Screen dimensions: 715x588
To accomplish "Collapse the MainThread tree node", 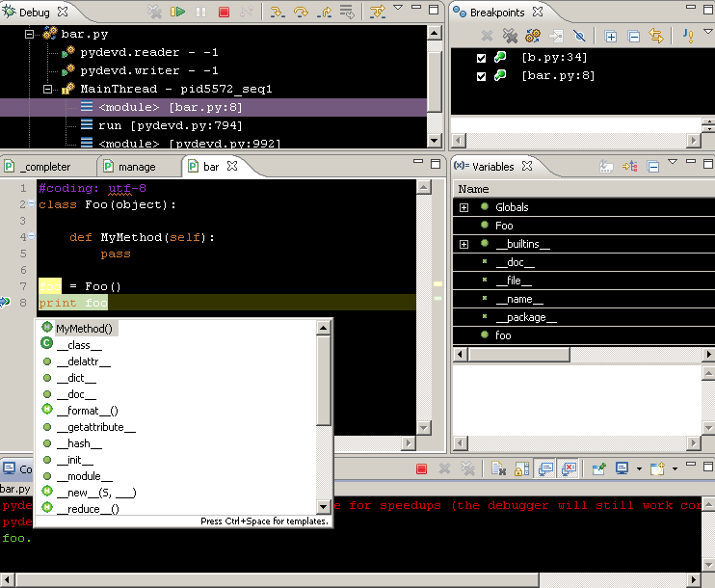I will tap(47, 89).
